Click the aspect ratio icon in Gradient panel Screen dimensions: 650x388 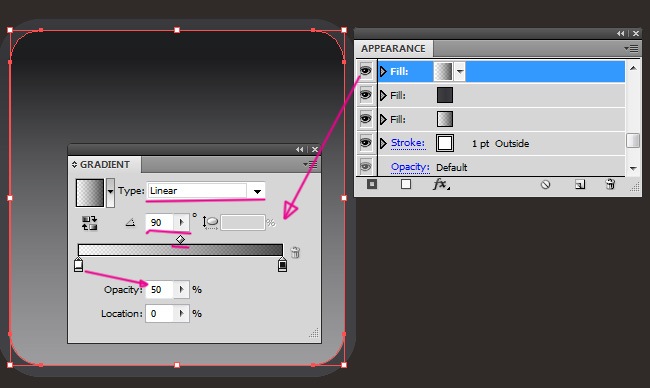click(211, 223)
